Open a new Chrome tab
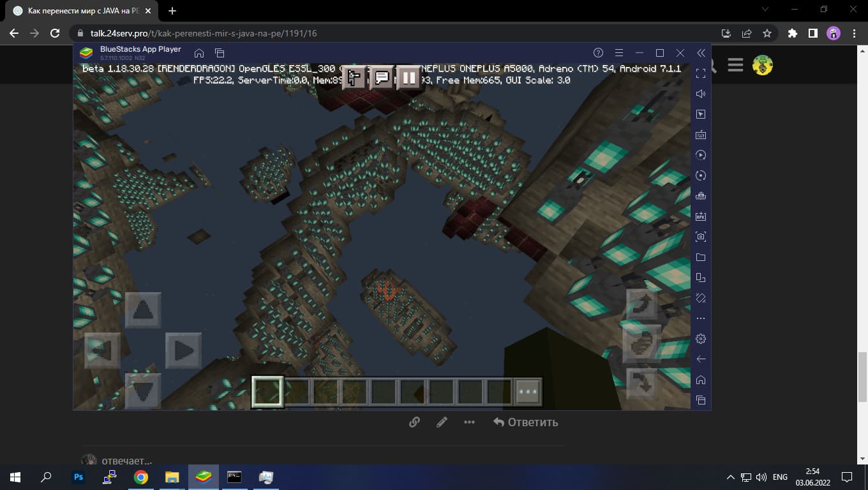Viewport: 868px width, 490px height. click(x=172, y=11)
